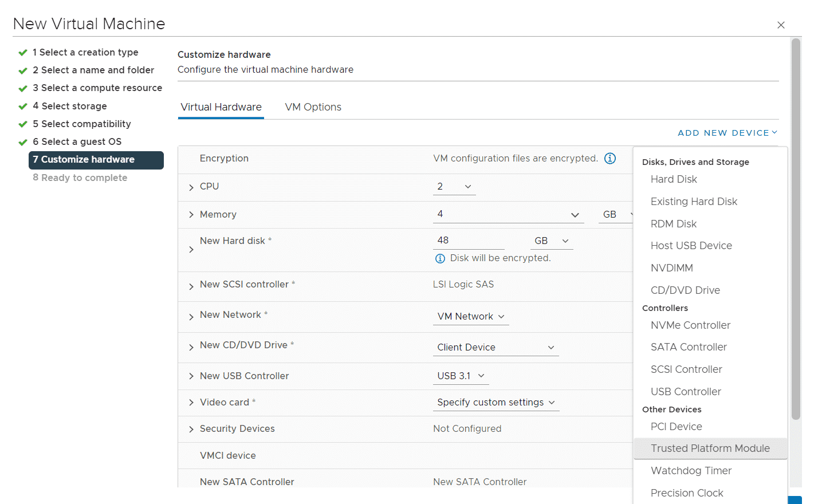Expand the CPU row

tap(191, 187)
